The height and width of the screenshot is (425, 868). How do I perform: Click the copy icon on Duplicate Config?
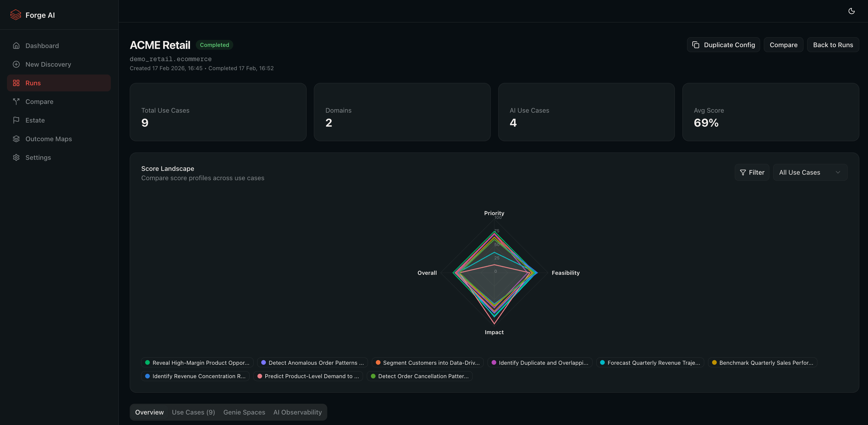coord(696,45)
